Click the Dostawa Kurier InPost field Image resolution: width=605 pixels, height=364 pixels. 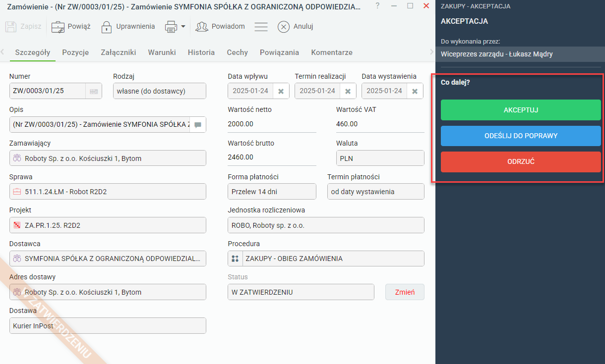[108, 326]
